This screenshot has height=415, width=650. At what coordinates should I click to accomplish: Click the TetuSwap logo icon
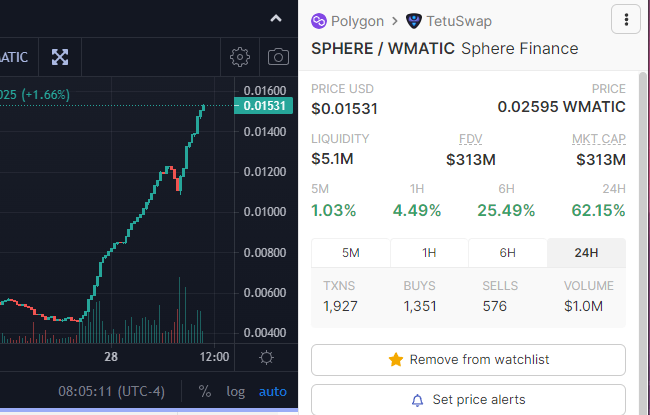click(413, 21)
